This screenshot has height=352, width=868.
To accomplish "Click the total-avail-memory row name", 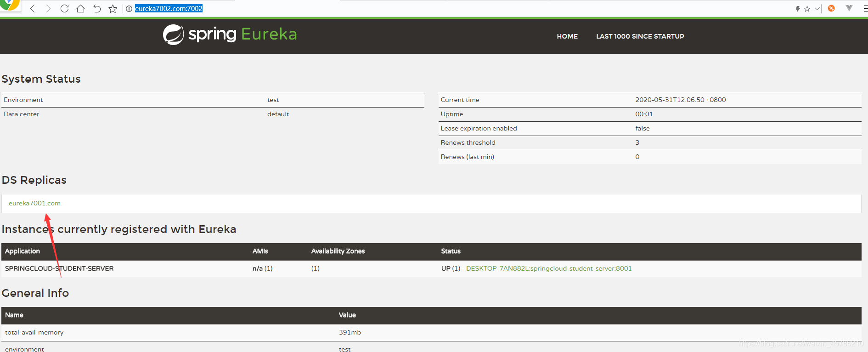I will [34, 332].
